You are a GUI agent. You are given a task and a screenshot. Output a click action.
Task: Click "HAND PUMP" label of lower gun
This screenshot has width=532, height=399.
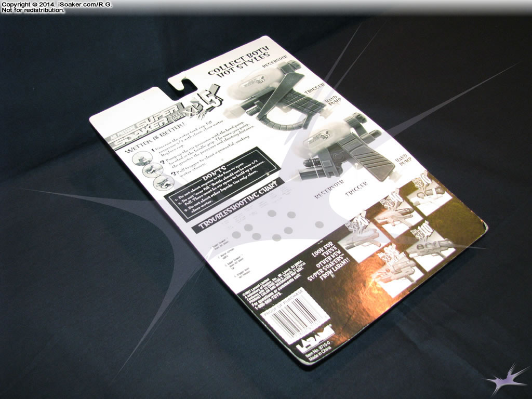click(x=403, y=160)
